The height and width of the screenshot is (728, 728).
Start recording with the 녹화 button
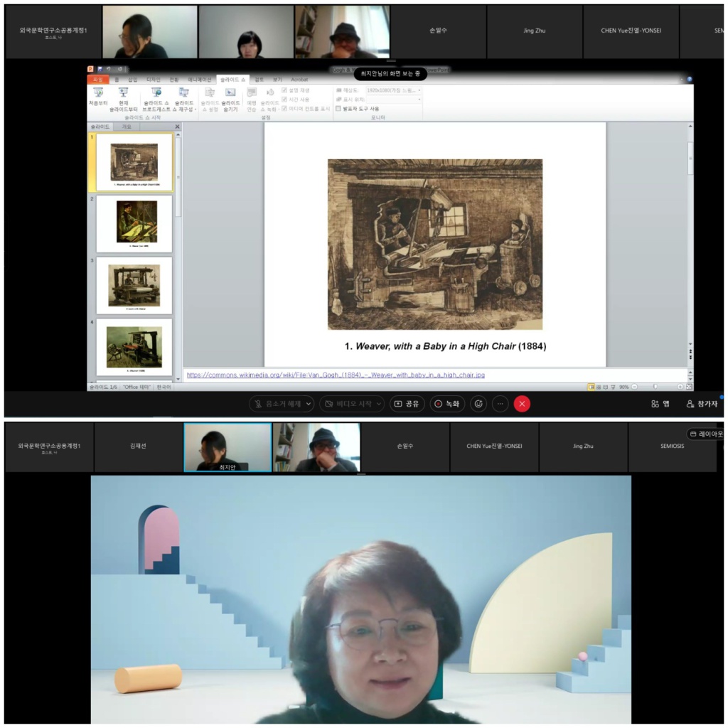pos(447,404)
